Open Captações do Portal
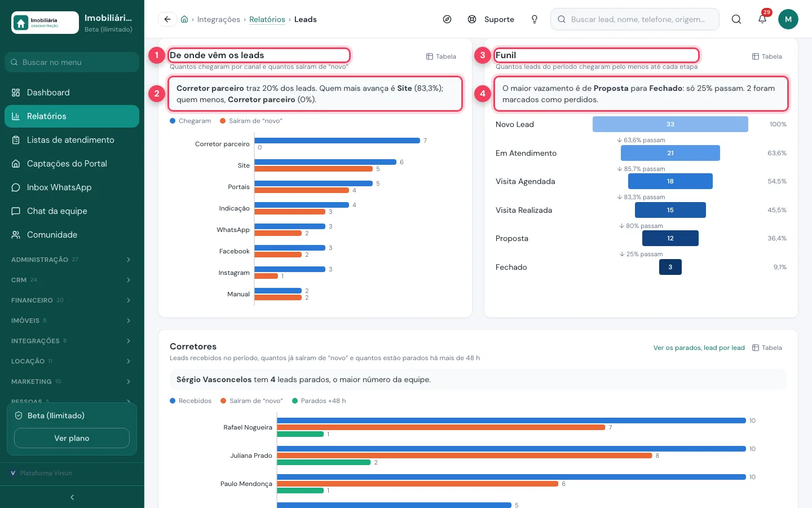Image resolution: width=812 pixels, height=508 pixels. coord(72,164)
